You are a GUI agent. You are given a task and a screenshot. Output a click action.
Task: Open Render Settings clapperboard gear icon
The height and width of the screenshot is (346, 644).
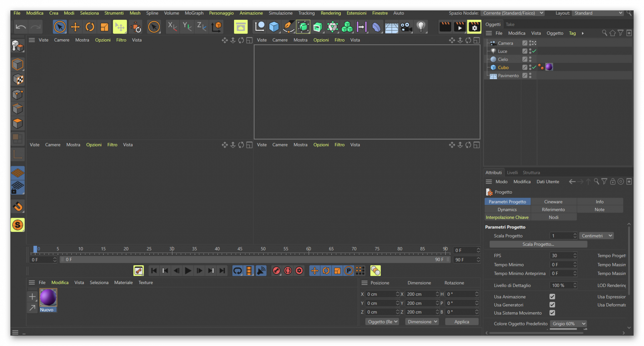pos(474,27)
